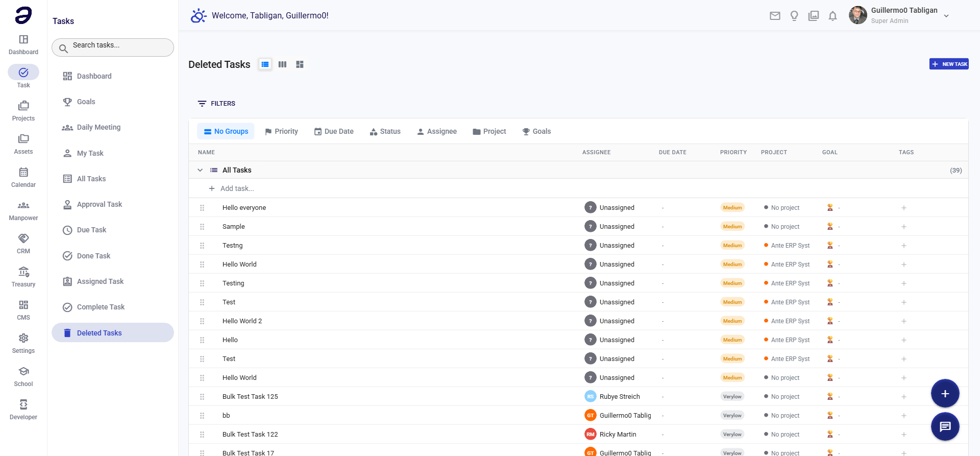
Task: Click the Search tasks field
Action: coord(113,47)
